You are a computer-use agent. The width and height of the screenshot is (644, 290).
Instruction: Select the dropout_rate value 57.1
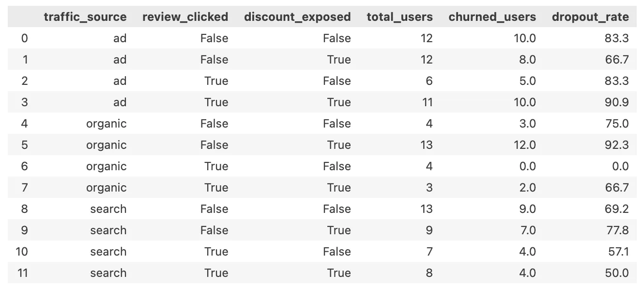coord(617,252)
